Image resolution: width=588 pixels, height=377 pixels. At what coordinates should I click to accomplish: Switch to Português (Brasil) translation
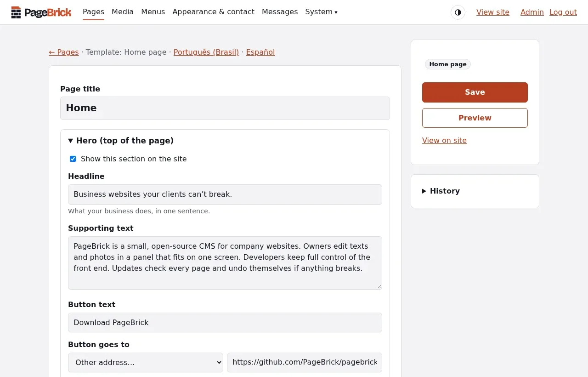click(206, 52)
